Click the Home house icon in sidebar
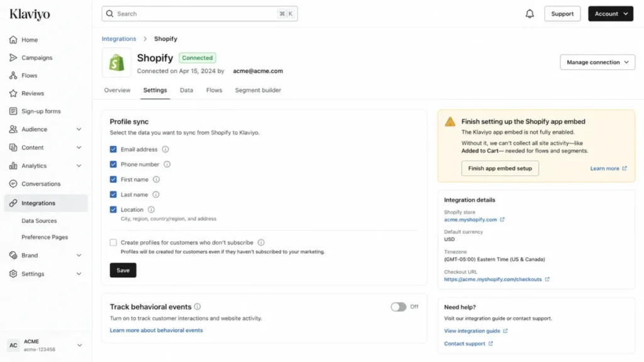Screen dimensions: 644x362 click(x=13, y=40)
